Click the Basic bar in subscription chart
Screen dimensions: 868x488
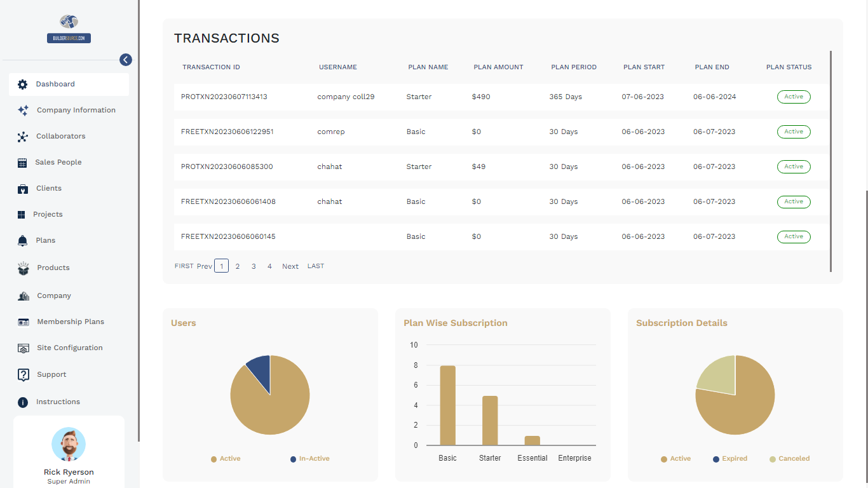point(447,405)
